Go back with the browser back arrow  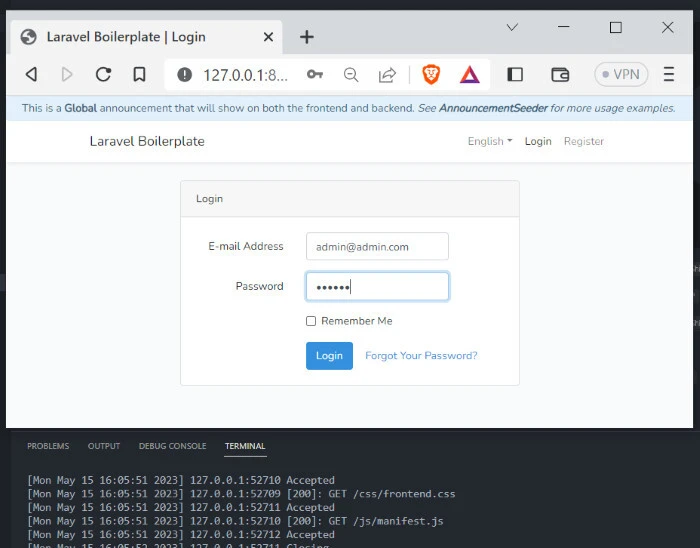coord(31,74)
